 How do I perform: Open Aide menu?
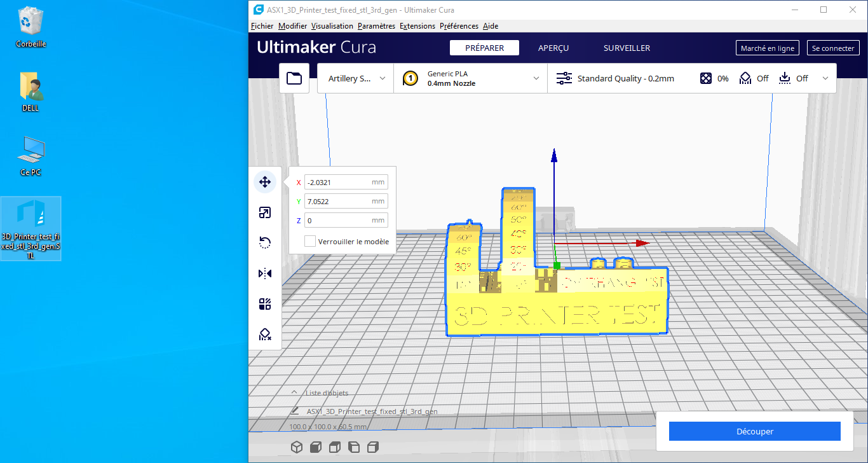coord(491,26)
